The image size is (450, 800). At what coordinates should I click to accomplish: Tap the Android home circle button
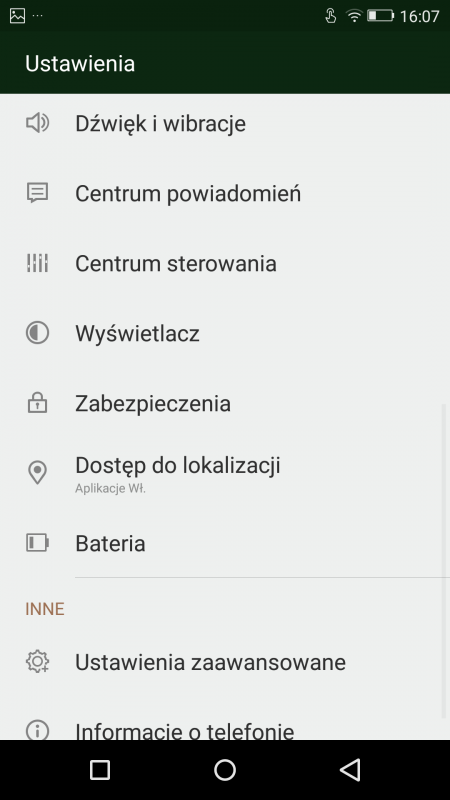225,769
